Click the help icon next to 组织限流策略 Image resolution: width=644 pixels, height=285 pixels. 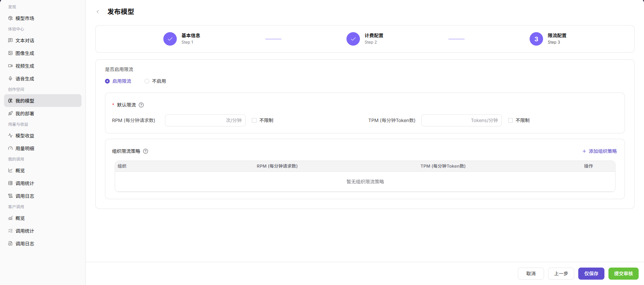pyautogui.click(x=146, y=151)
